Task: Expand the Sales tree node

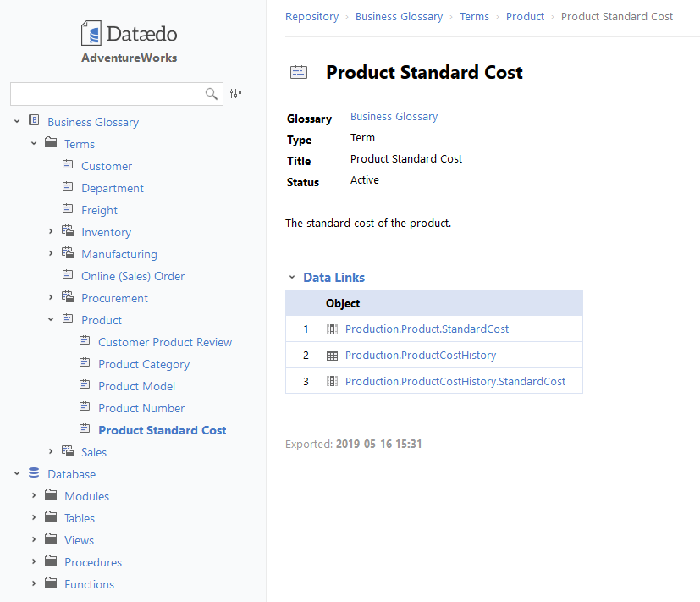Action: pyautogui.click(x=51, y=451)
